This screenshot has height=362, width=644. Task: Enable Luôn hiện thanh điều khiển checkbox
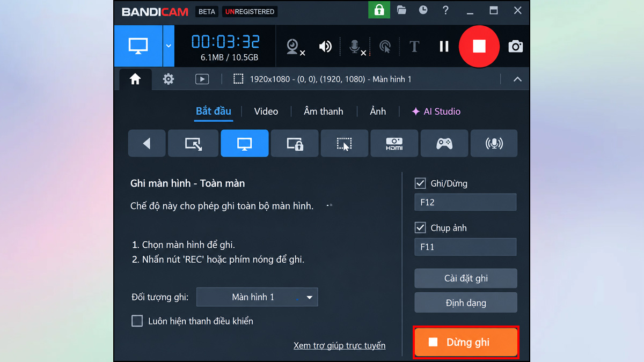click(137, 321)
